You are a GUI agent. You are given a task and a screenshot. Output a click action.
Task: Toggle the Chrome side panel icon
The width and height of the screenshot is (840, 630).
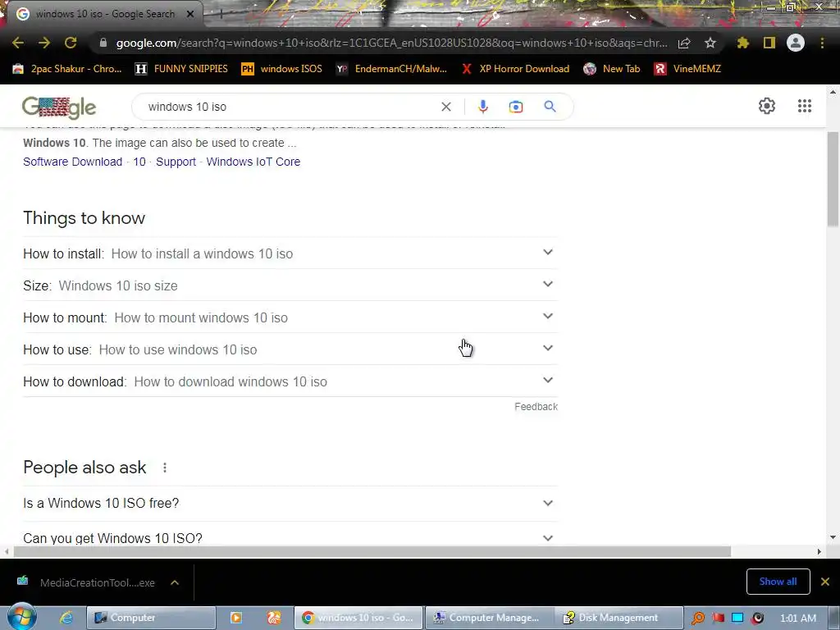tap(769, 43)
